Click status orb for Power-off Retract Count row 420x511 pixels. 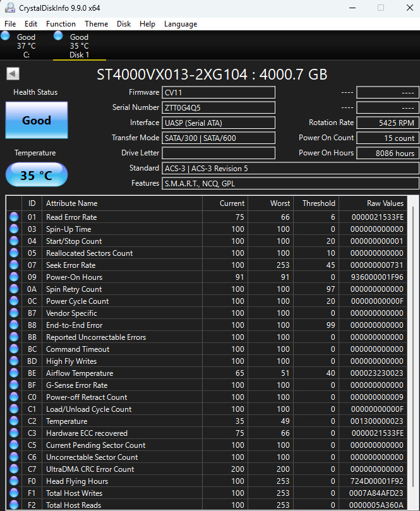(14, 397)
